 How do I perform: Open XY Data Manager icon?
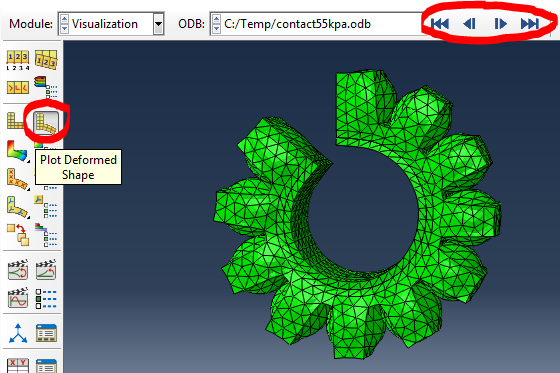(x=46, y=365)
